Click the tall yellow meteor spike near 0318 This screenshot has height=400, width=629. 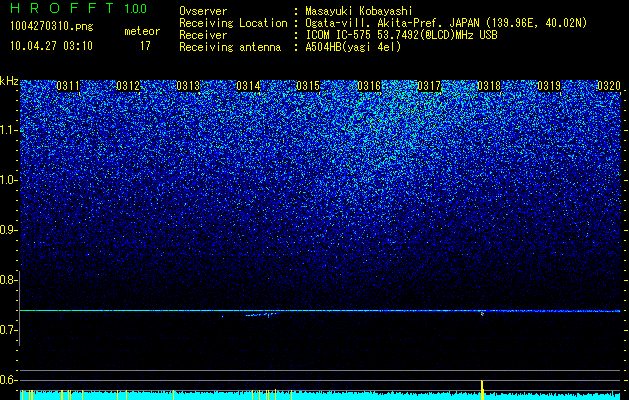(482, 390)
